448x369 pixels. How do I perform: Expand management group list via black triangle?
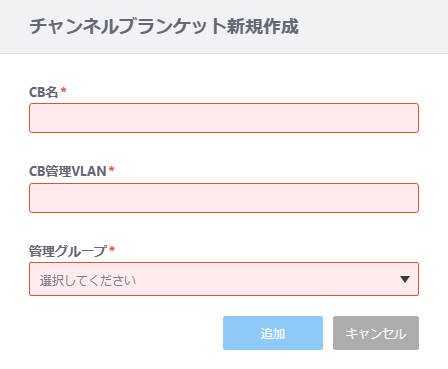(405, 279)
